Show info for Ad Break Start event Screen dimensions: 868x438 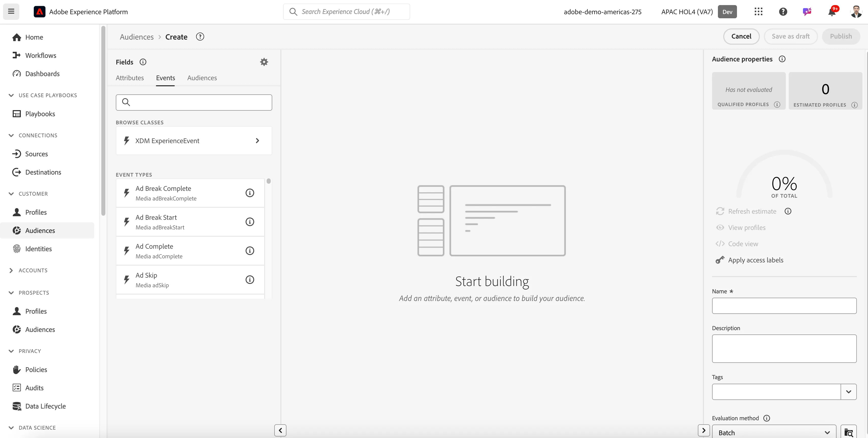pyautogui.click(x=250, y=222)
